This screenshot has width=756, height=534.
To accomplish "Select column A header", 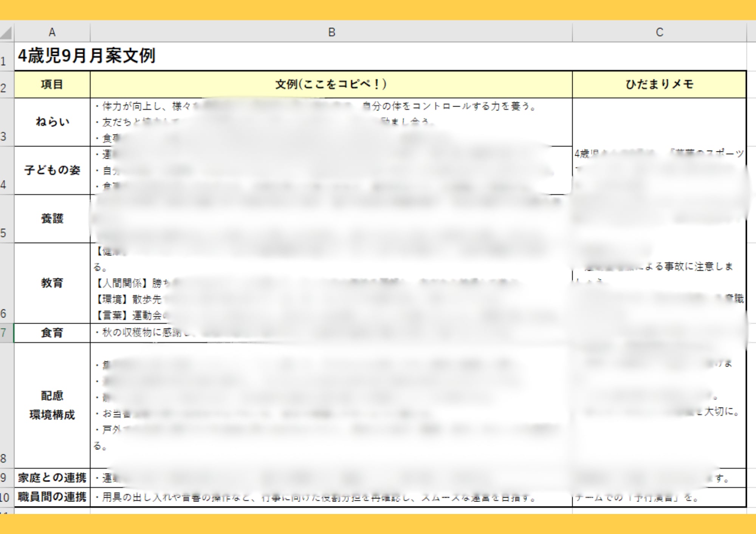I will (52, 32).
